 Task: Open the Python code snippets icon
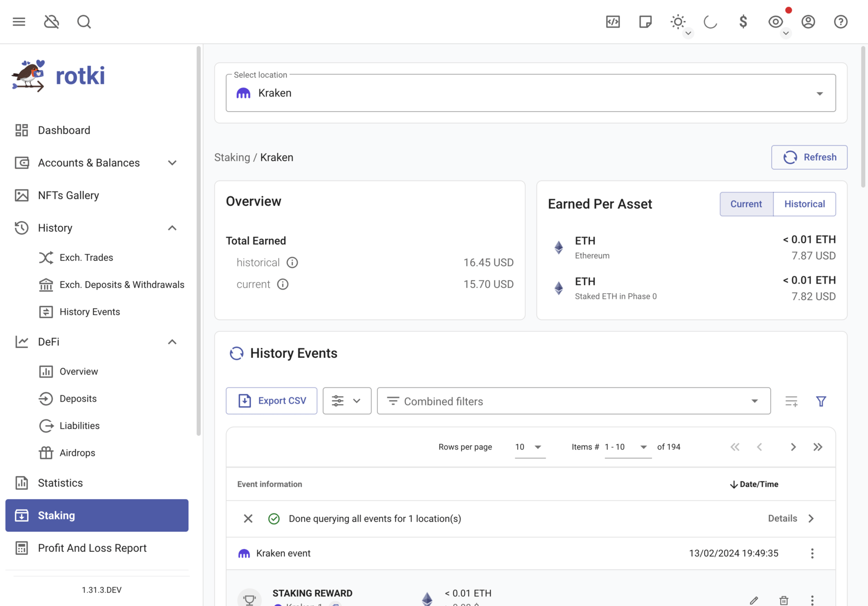tap(613, 21)
